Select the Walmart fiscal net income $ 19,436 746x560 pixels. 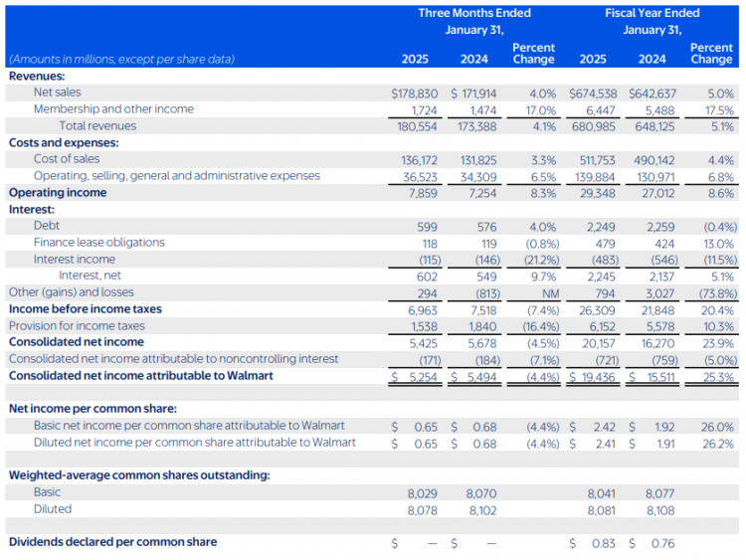coord(593,377)
